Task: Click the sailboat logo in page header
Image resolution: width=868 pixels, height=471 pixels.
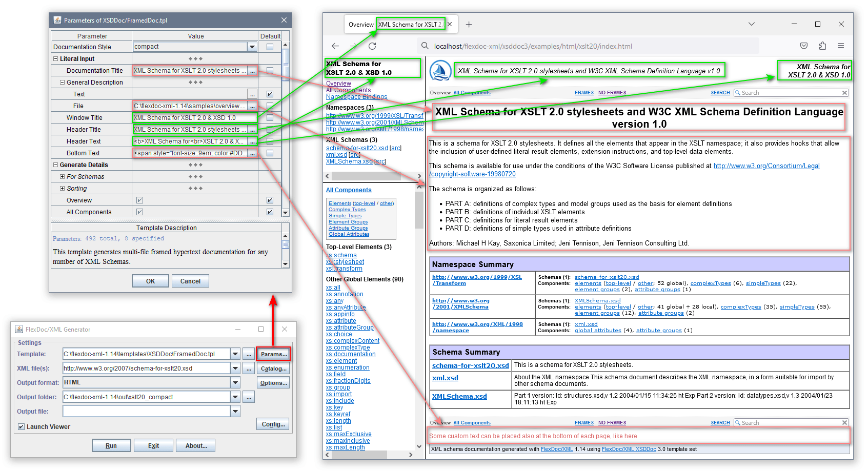Action: click(x=440, y=71)
